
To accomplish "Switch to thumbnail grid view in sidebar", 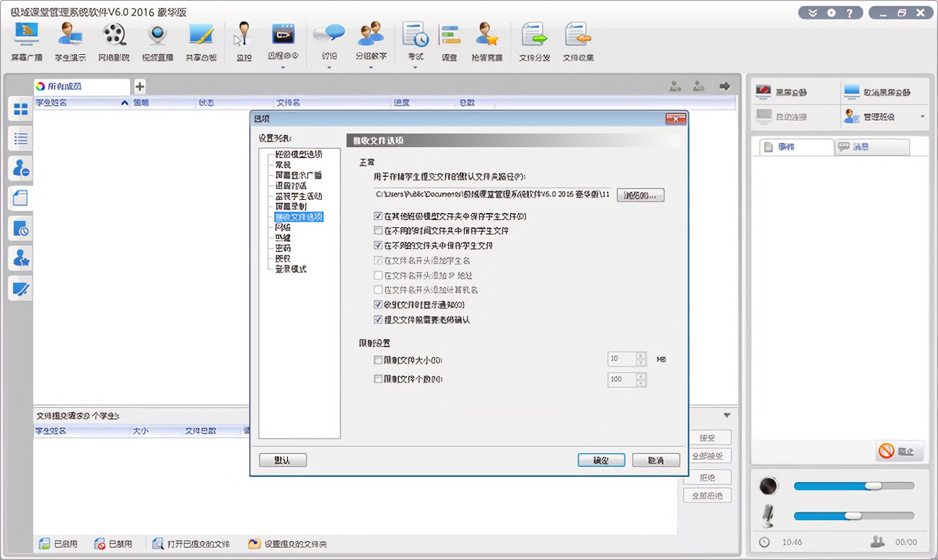I will [21, 109].
